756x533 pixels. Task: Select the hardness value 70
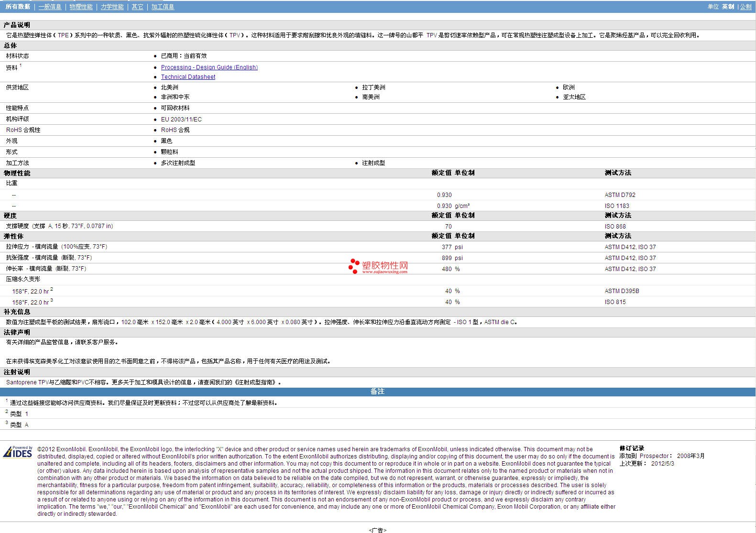pyautogui.click(x=448, y=227)
